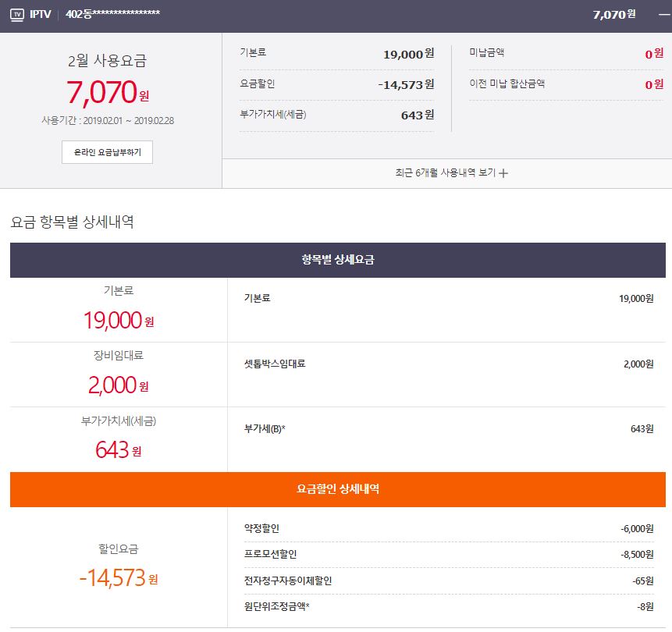Screen dimensions: 672x632
Task: Click the IPTV television icon
Action: 16,15
